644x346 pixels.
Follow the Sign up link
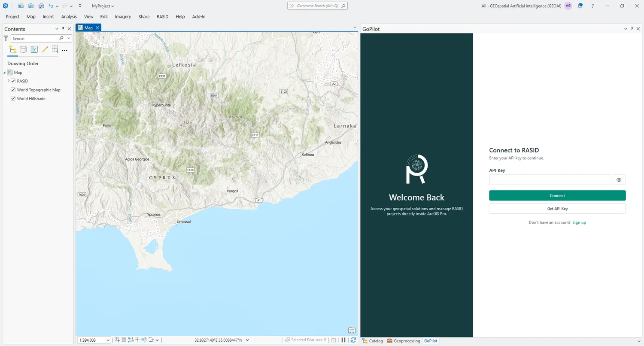pyautogui.click(x=579, y=222)
